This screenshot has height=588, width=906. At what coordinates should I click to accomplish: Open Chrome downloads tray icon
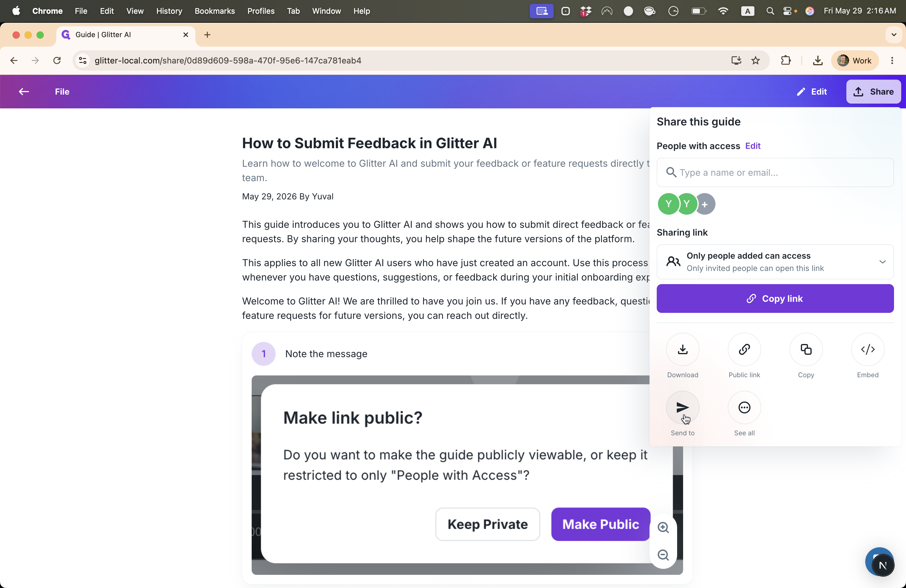818,60
